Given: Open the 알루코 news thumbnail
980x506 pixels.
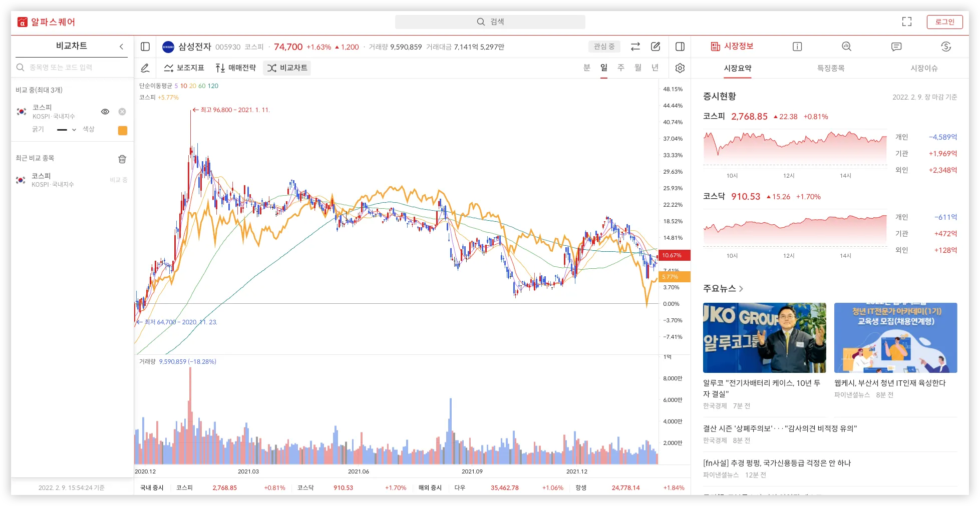Looking at the screenshot, I should point(765,338).
